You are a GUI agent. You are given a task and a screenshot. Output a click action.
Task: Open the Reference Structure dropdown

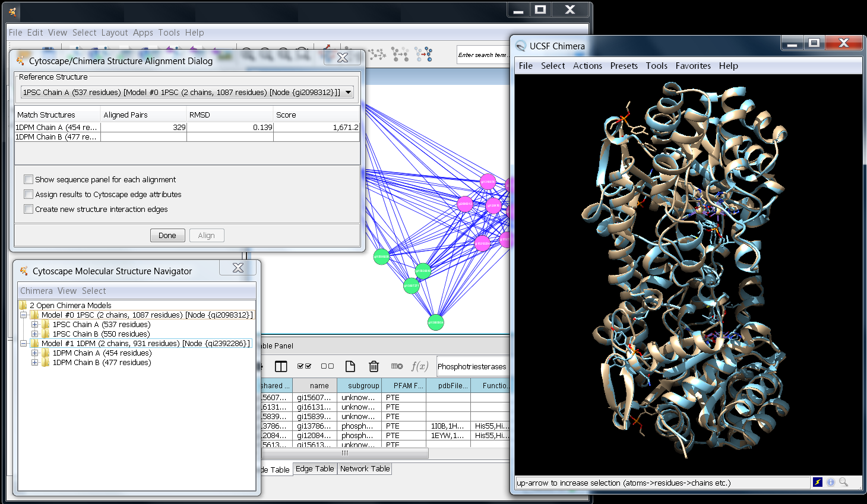pos(348,92)
